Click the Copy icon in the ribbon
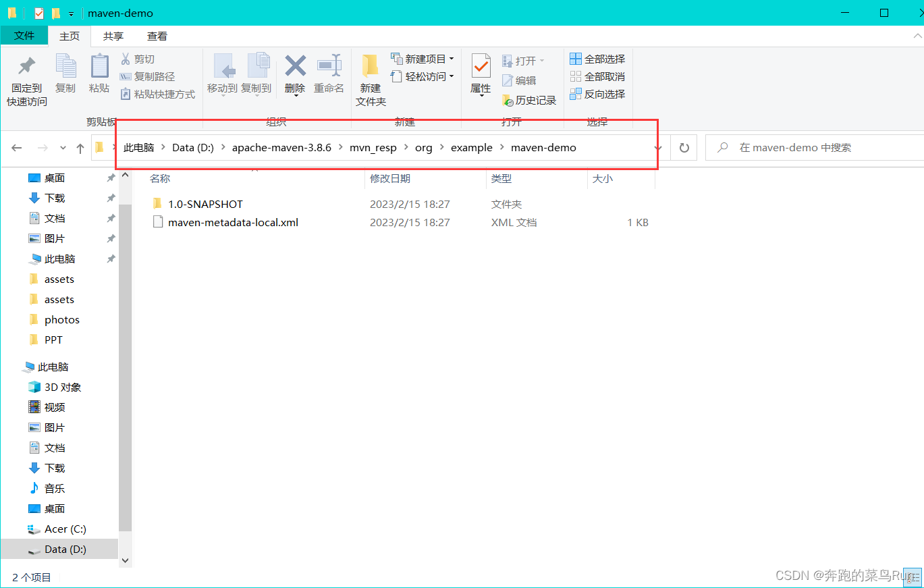The image size is (924, 588). coord(65,66)
